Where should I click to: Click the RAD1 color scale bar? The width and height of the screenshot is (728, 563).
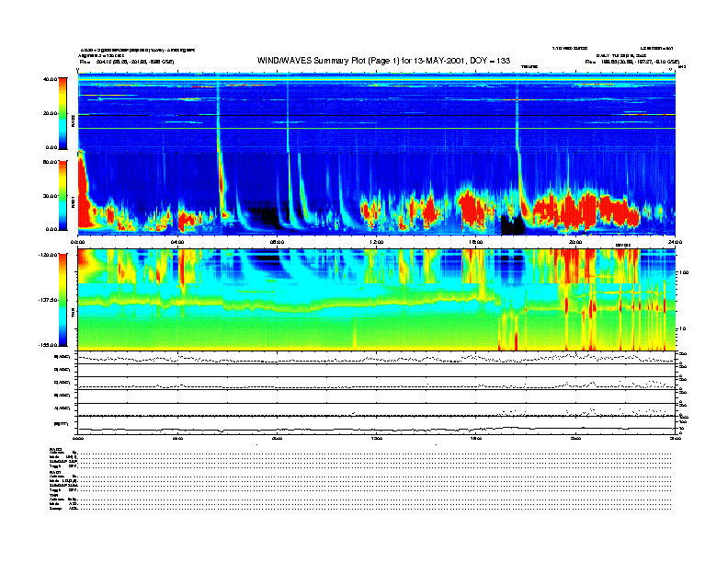(x=63, y=195)
